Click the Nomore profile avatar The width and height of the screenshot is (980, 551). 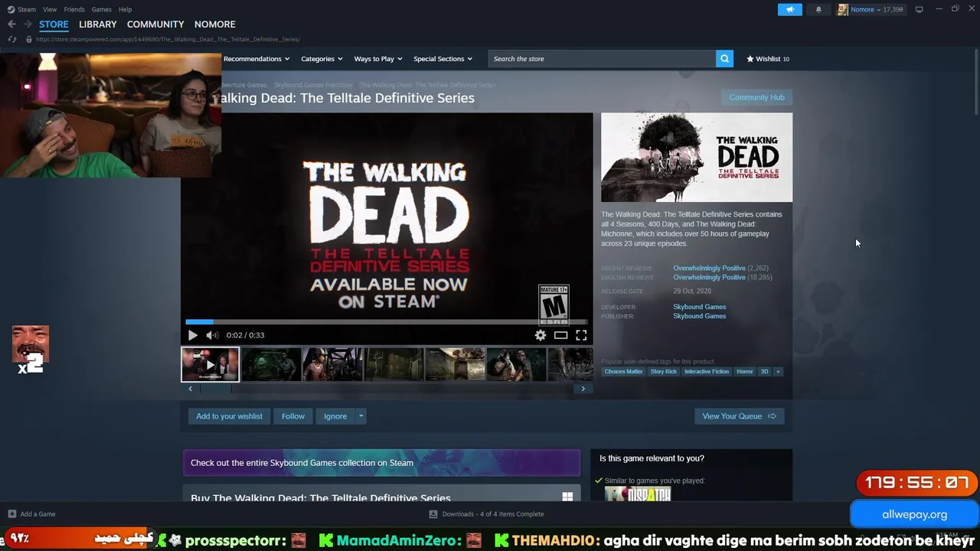[842, 9]
